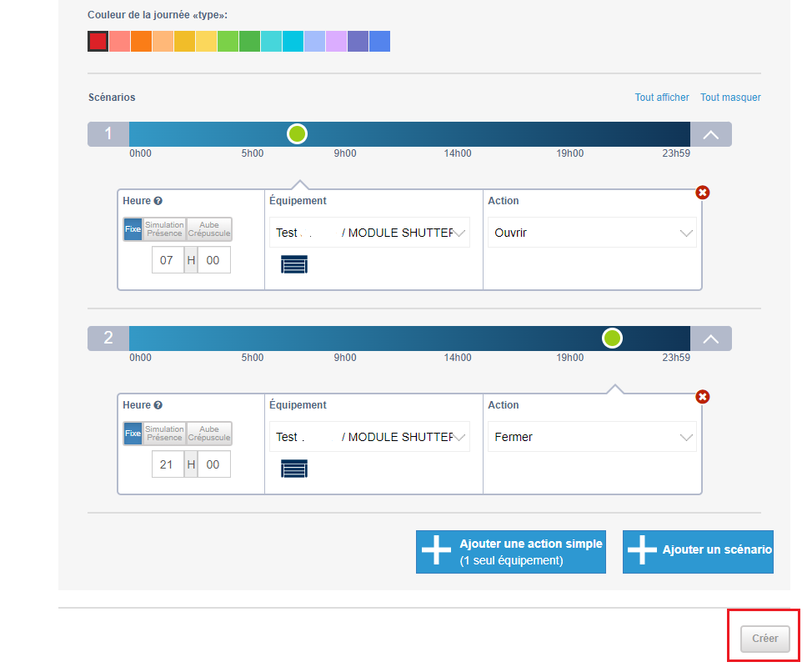Image resolution: width=812 pixels, height=672 pixels.
Task: Select Fixe time mode in scenario 1
Action: coord(133,228)
